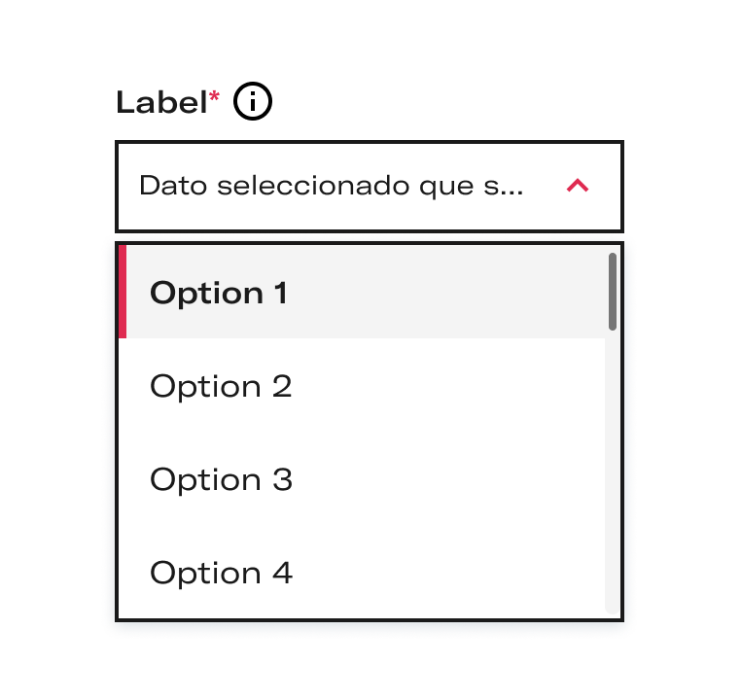Screen dimensions: 741x700
Task: Click the scrollbar track below the thumb
Action: coord(613,472)
